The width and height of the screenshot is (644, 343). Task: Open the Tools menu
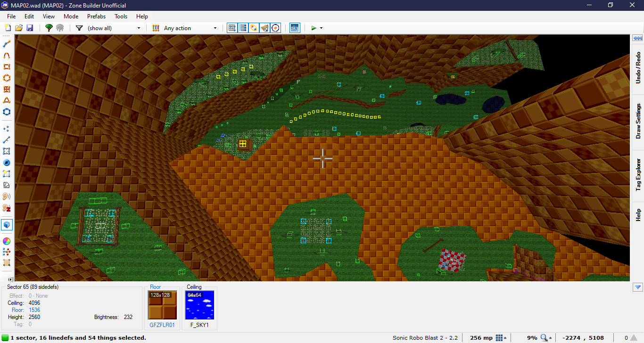click(121, 16)
